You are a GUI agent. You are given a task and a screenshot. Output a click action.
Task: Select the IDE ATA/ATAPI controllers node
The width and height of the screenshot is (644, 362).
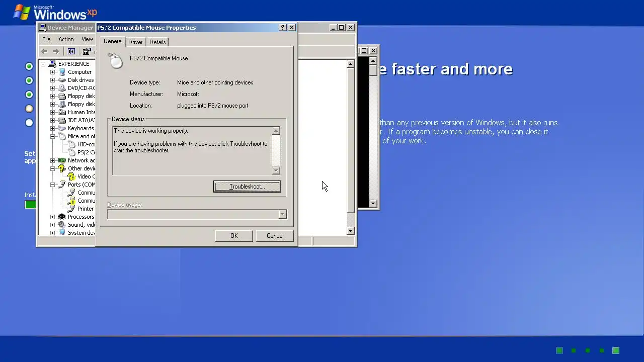pyautogui.click(x=82, y=120)
